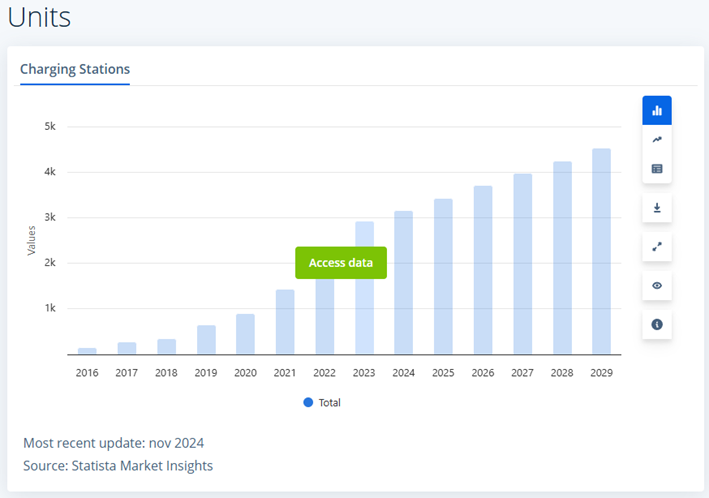This screenshot has height=498, width=709.
Task: Click the 2016 bar
Action: pyautogui.click(x=87, y=351)
